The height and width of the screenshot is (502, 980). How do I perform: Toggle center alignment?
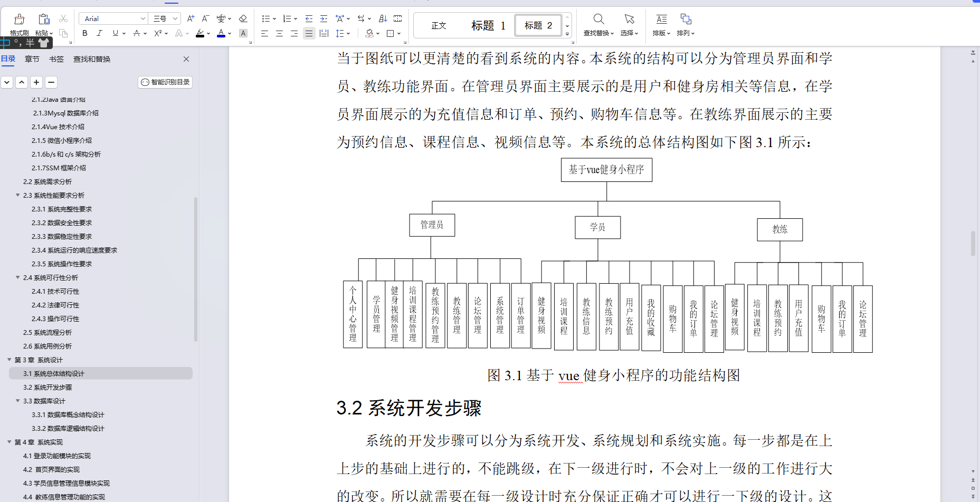tap(279, 33)
